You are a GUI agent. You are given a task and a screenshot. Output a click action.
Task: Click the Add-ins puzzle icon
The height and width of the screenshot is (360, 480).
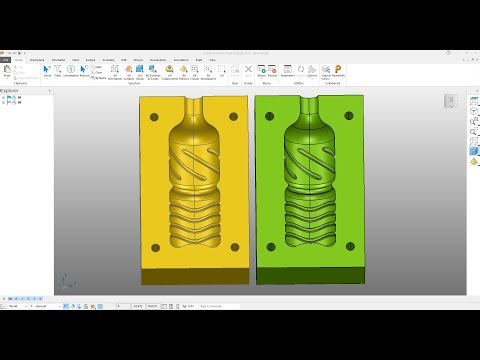[312, 69]
